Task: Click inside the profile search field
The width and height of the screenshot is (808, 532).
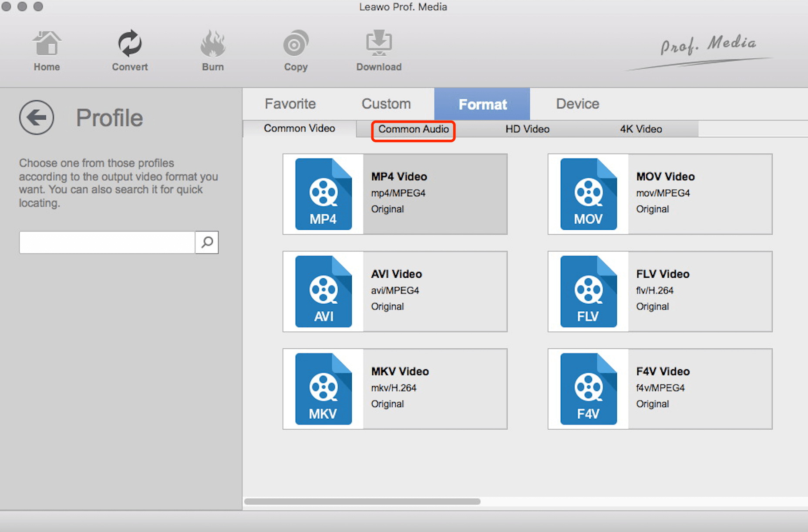Action: coord(107,242)
